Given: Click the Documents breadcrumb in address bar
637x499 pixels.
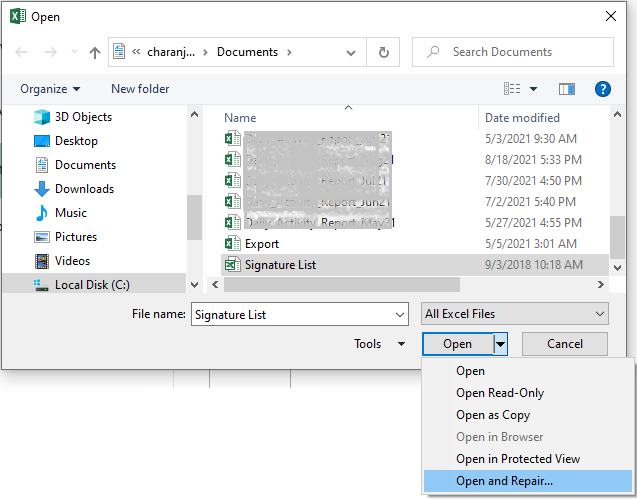Looking at the screenshot, I should (x=247, y=52).
